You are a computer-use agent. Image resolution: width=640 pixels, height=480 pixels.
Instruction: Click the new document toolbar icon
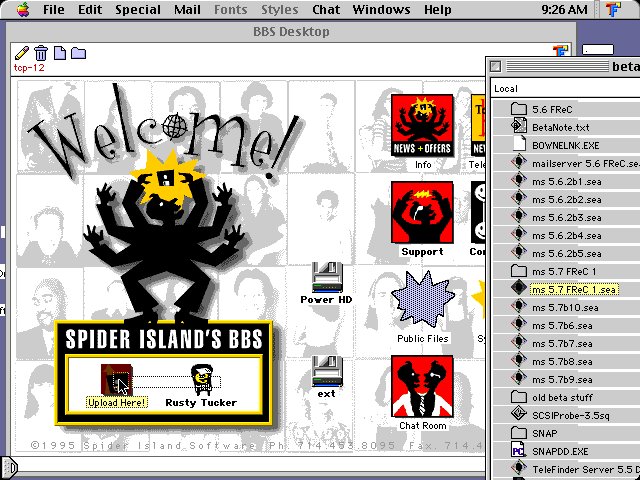pos(60,53)
